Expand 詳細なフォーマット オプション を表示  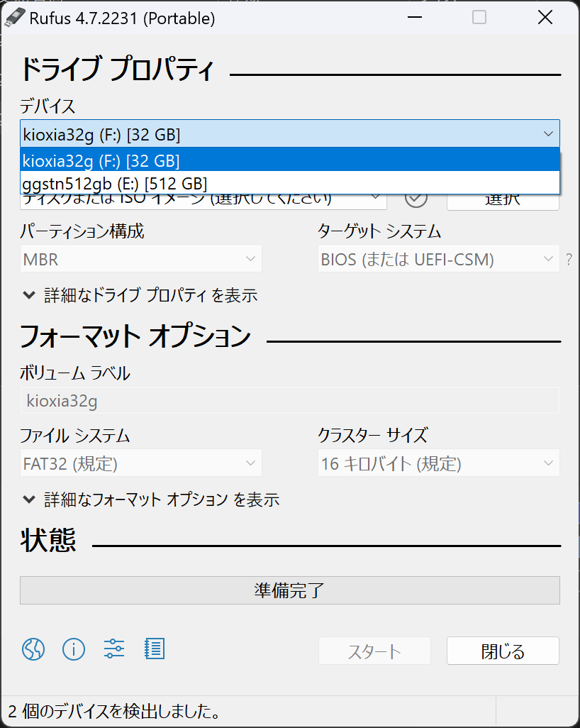[x=151, y=500]
